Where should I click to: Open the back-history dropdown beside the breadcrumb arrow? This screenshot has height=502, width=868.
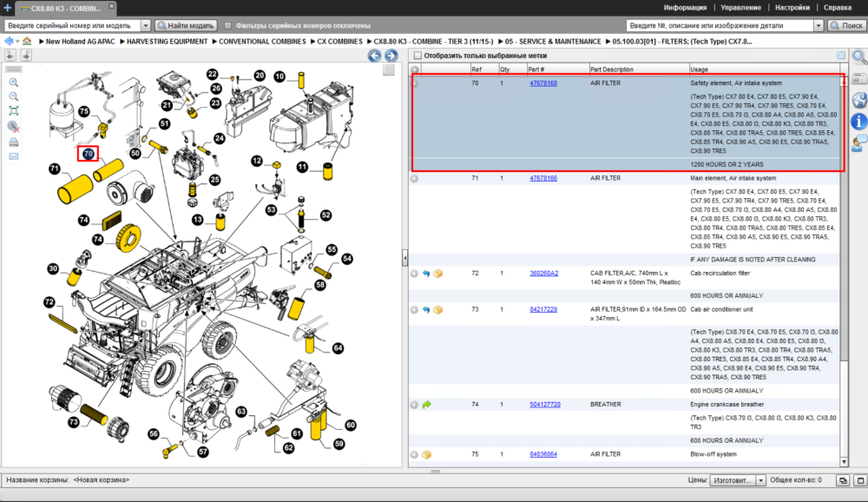(17, 42)
